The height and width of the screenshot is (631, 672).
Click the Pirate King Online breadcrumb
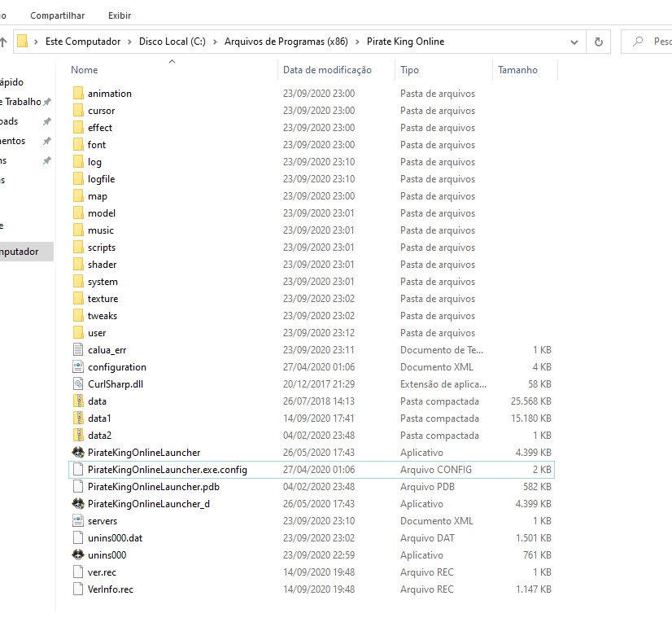point(405,42)
